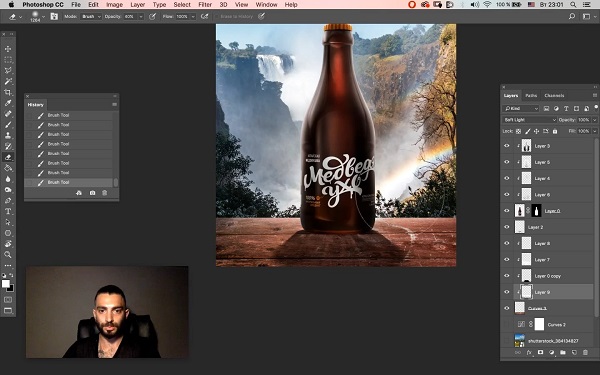Enable Erase to History checkbox
This screenshot has height=375, width=600.
click(217, 16)
